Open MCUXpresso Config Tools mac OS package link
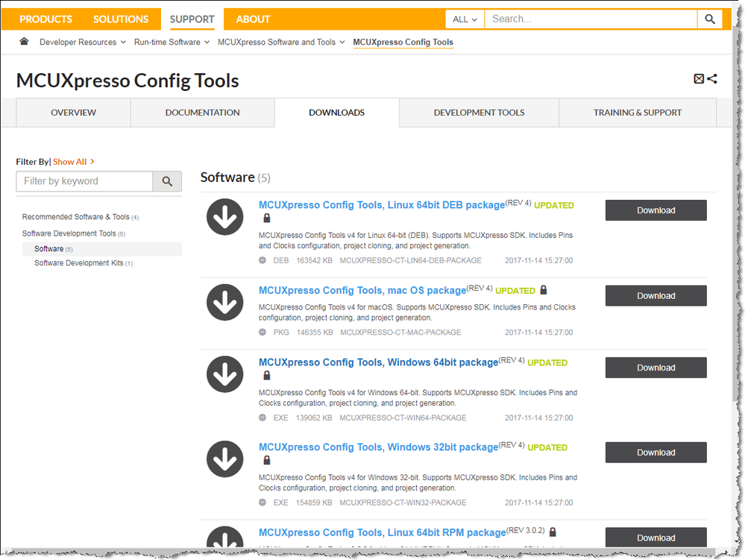 tap(362, 290)
